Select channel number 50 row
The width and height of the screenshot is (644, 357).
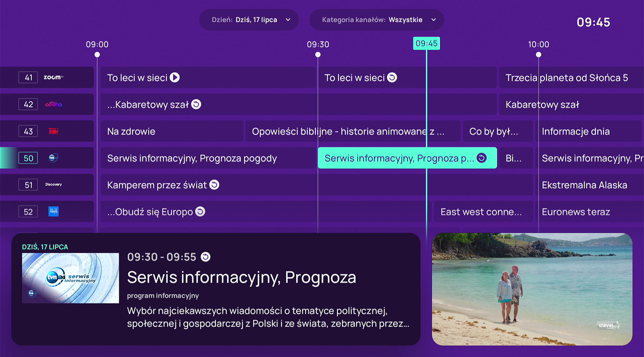[28, 158]
